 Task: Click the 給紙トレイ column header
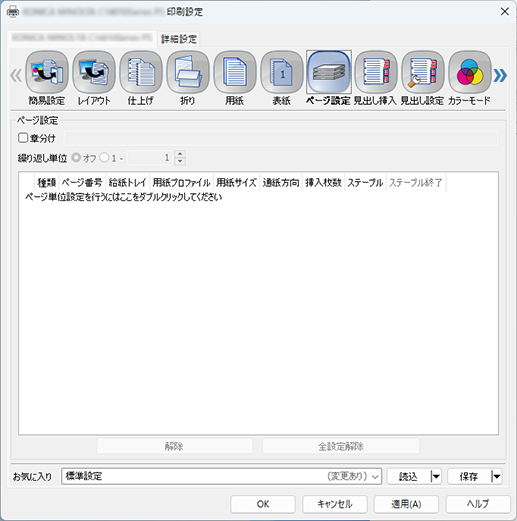(x=128, y=182)
